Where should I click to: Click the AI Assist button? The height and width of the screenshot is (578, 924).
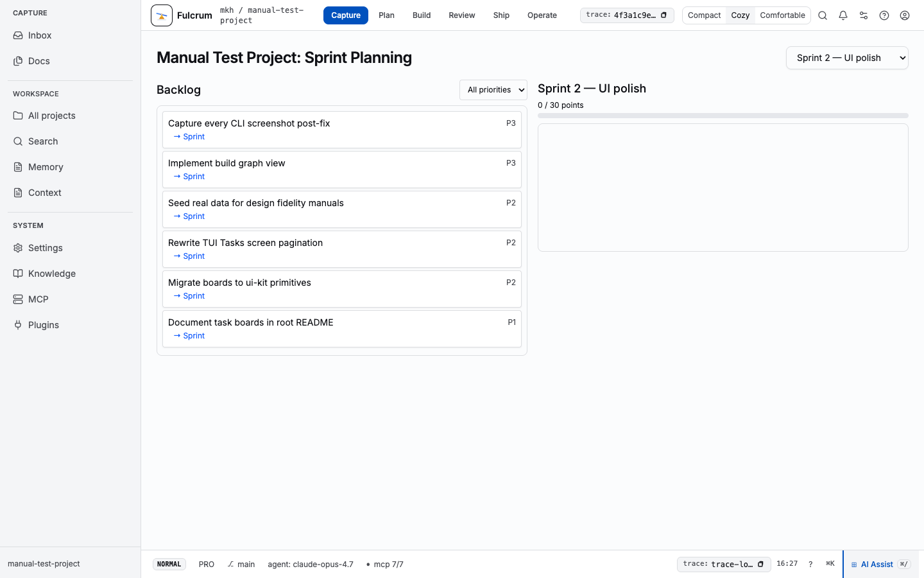[x=880, y=565]
